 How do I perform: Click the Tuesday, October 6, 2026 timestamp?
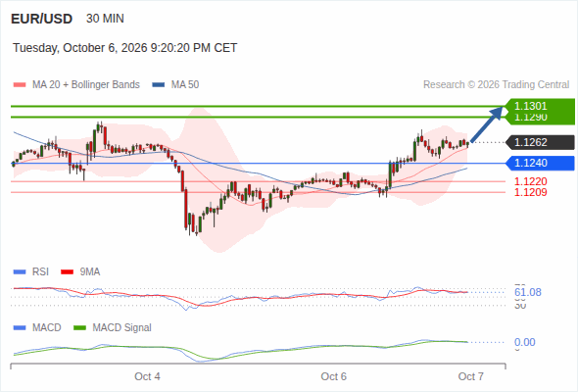pyautogui.click(x=125, y=48)
